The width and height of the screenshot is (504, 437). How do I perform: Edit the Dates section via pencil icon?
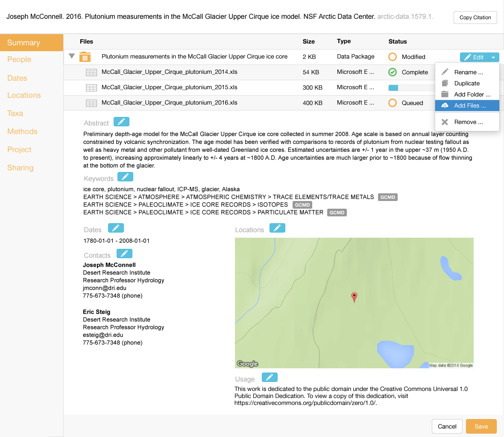tap(116, 228)
